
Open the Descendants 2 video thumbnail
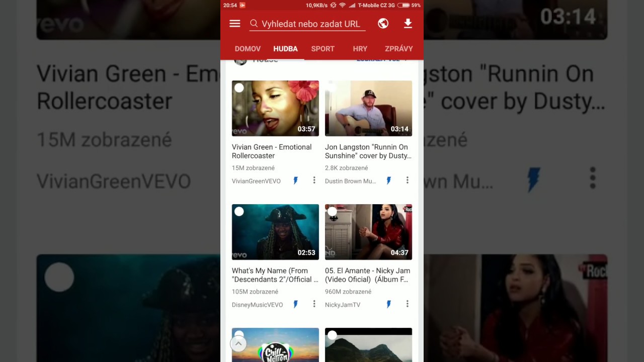pyautogui.click(x=275, y=232)
